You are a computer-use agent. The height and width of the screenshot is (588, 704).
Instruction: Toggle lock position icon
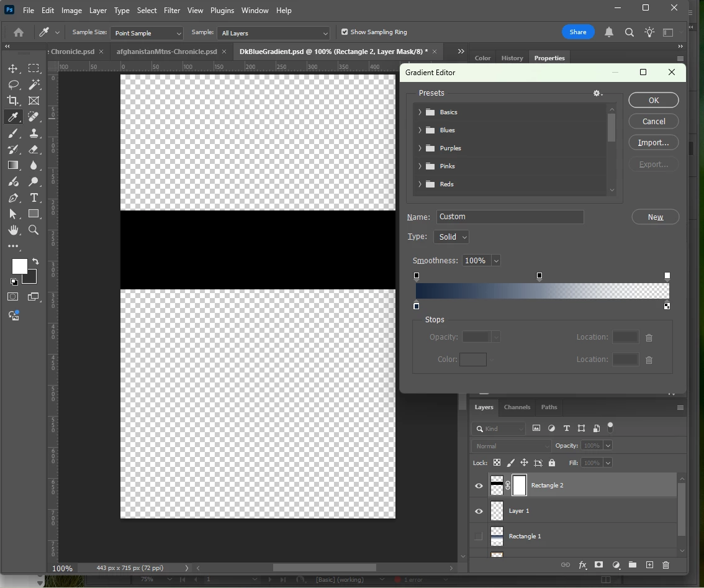(x=524, y=463)
